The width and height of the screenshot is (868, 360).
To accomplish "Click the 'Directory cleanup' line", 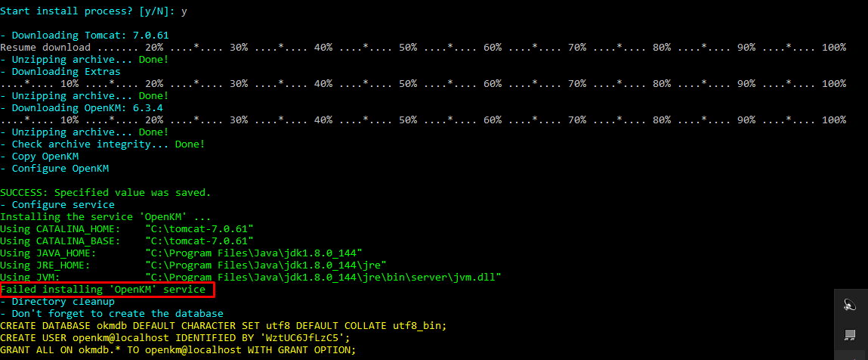I will pyautogui.click(x=63, y=302).
